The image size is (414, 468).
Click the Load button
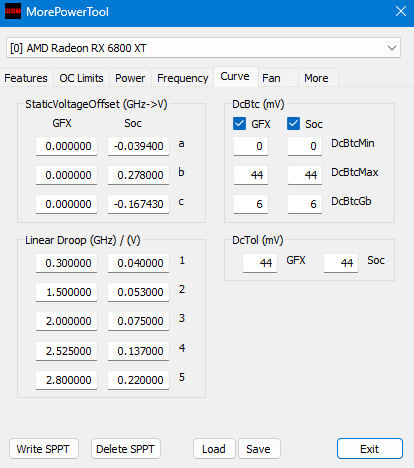coord(214,449)
